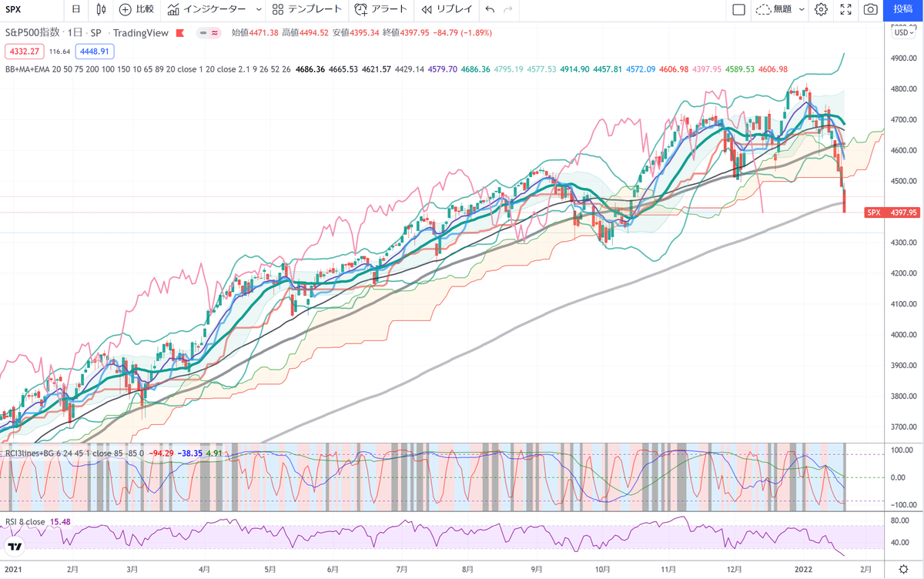Click the TradingView logo in chart corner
The image size is (924, 579).
click(15, 547)
